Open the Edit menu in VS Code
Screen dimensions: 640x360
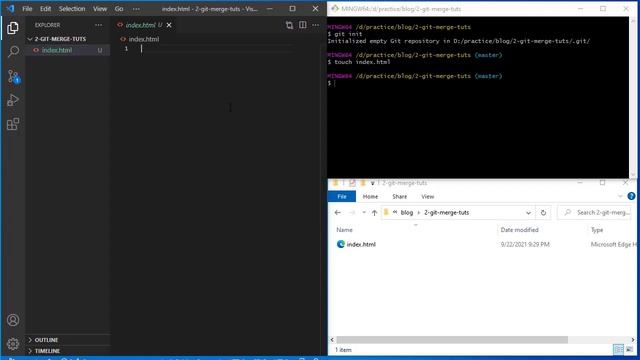tap(45, 9)
